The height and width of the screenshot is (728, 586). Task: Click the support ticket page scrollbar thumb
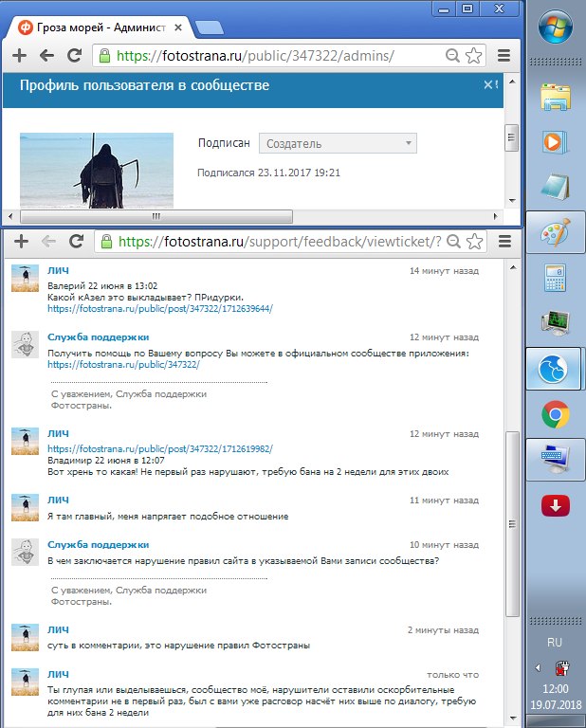(x=512, y=521)
